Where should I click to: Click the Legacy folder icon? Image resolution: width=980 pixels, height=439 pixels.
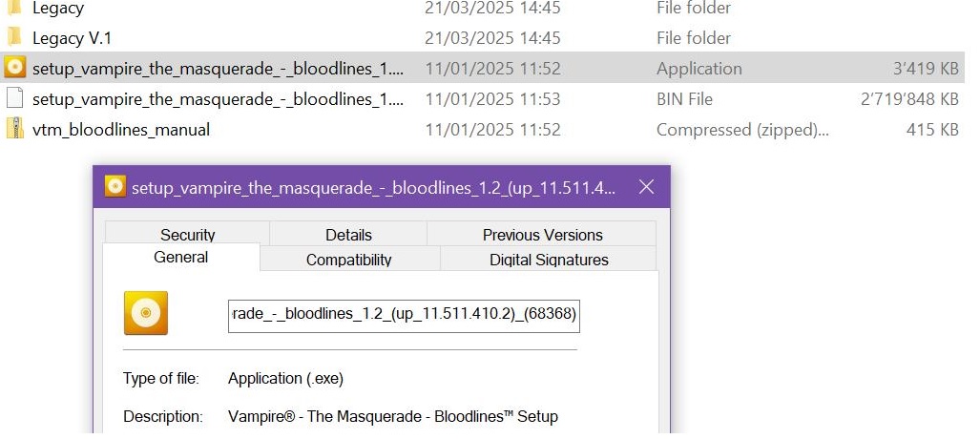tap(14, 8)
